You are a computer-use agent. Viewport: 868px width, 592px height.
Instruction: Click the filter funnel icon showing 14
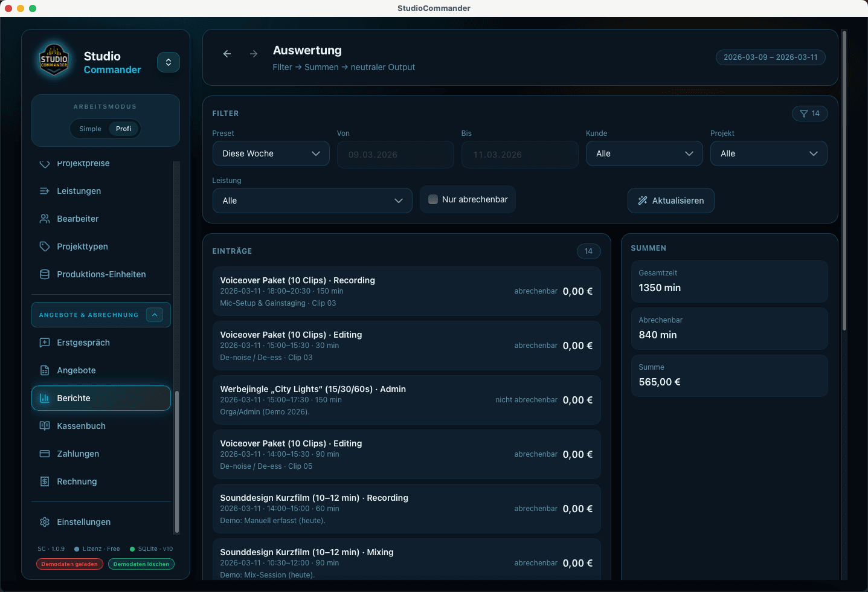[x=809, y=114]
